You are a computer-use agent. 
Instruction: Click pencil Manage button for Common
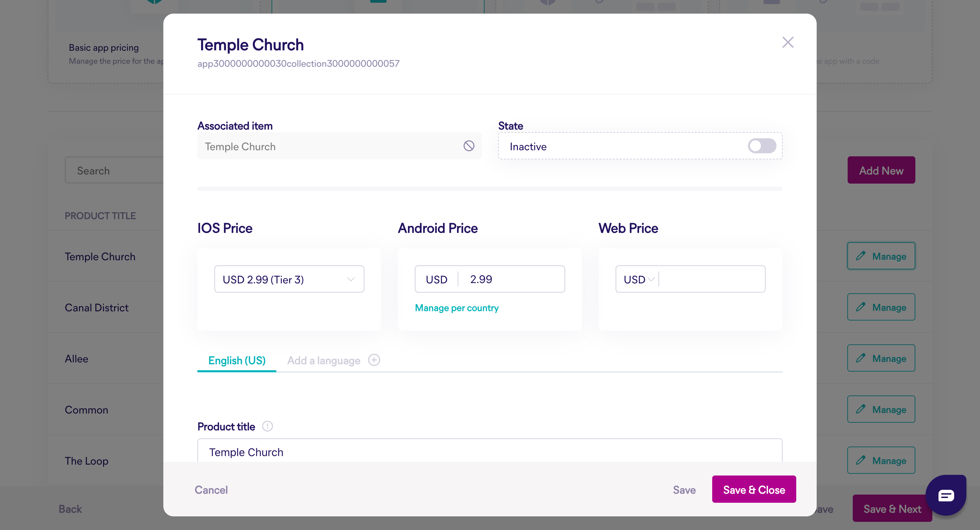881,409
